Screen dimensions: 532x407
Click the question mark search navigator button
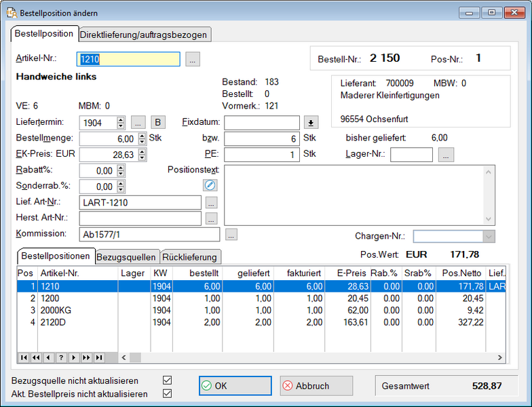[61, 357]
